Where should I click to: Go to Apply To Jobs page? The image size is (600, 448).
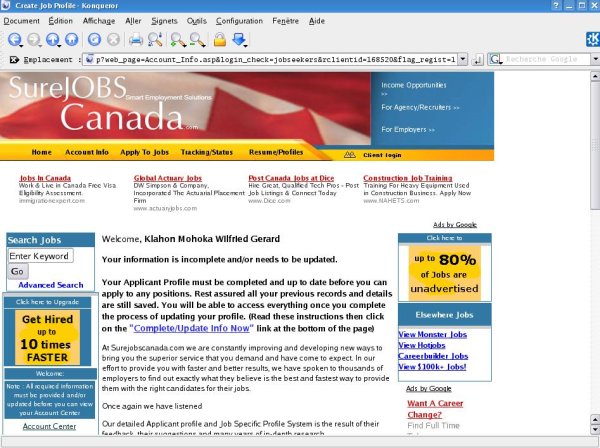(x=144, y=152)
